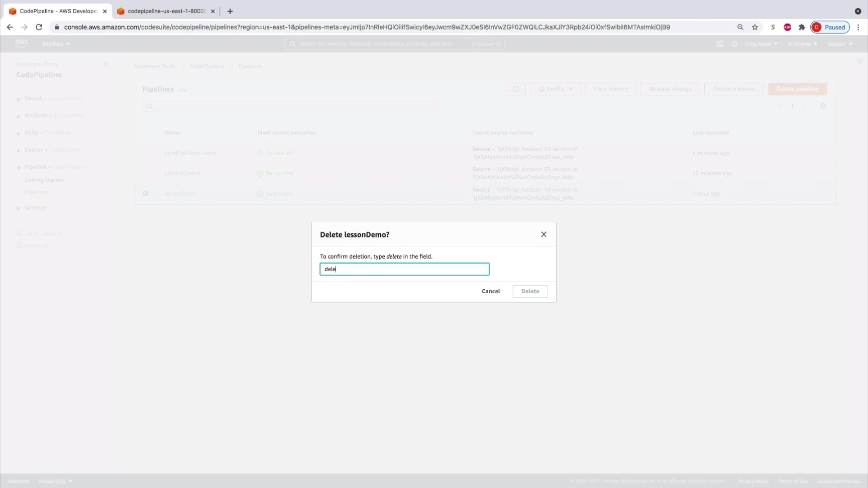
Task: Open the Chrome three-dot menu
Action: 858,27
